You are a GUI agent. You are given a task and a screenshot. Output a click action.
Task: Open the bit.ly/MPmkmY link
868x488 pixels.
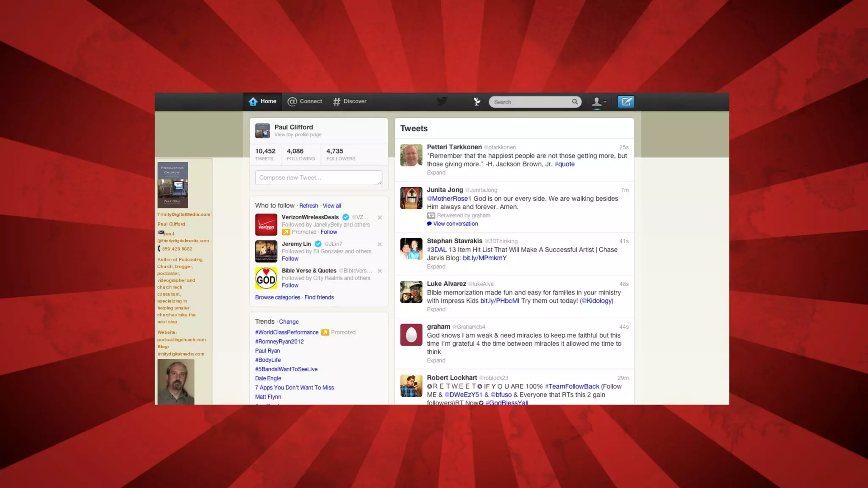pos(484,258)
